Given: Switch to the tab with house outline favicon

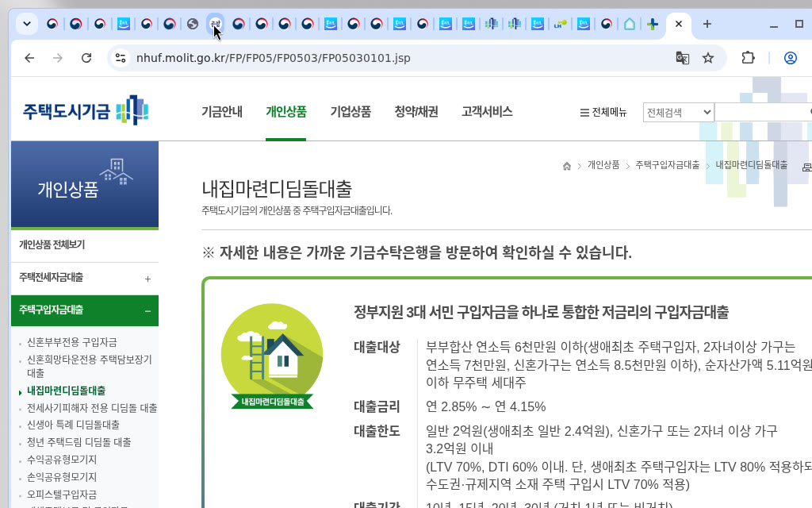Looking at the screenshot, I should [x=629, y=24].
